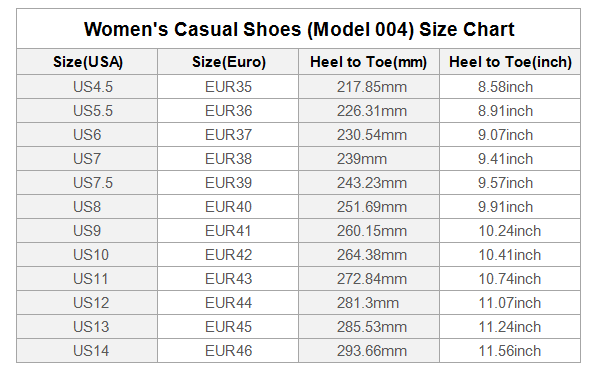Screen dimensions: 595x381
Task: Click the Size(Euro) column header
Action: (228, 62)
